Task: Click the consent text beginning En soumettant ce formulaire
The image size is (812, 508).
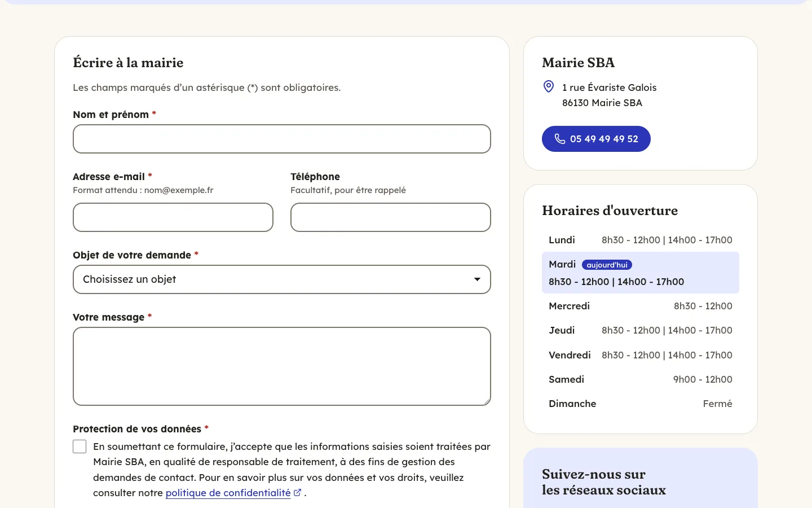Action: (x=292, y=470)
